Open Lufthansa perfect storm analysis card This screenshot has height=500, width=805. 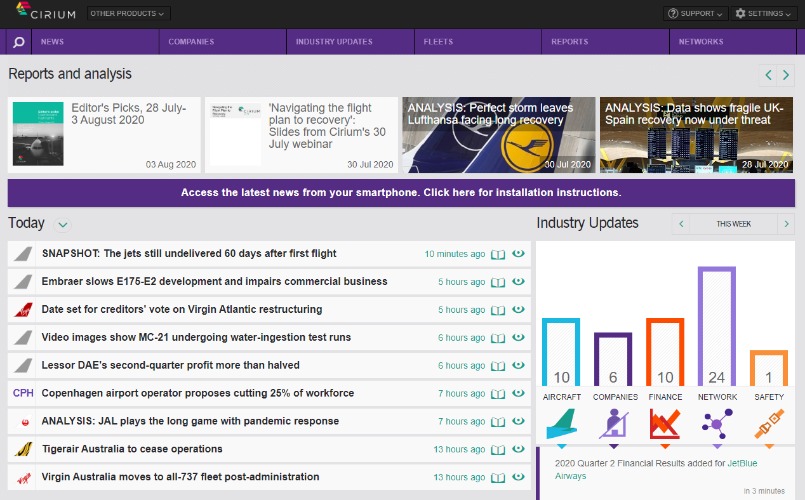click(499, 135)
